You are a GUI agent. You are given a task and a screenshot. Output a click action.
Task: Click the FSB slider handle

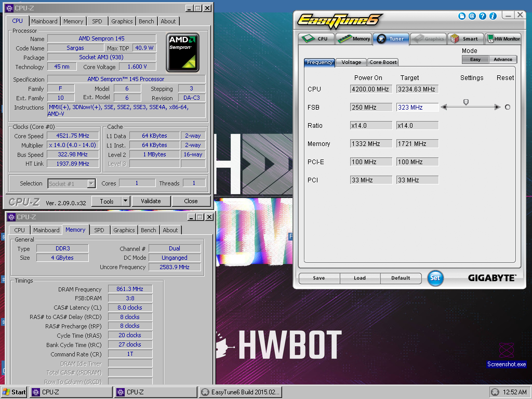click(466, 102)
